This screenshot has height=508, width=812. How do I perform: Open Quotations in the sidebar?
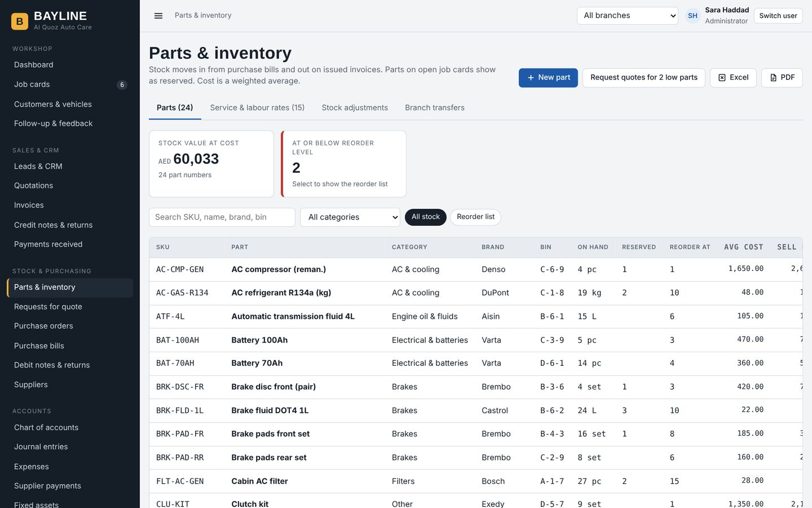tap(70, 186)
